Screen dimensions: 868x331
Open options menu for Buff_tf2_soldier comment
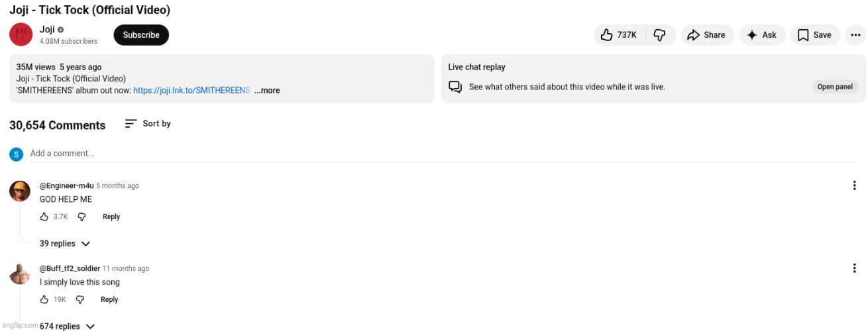tap(855, 268)
